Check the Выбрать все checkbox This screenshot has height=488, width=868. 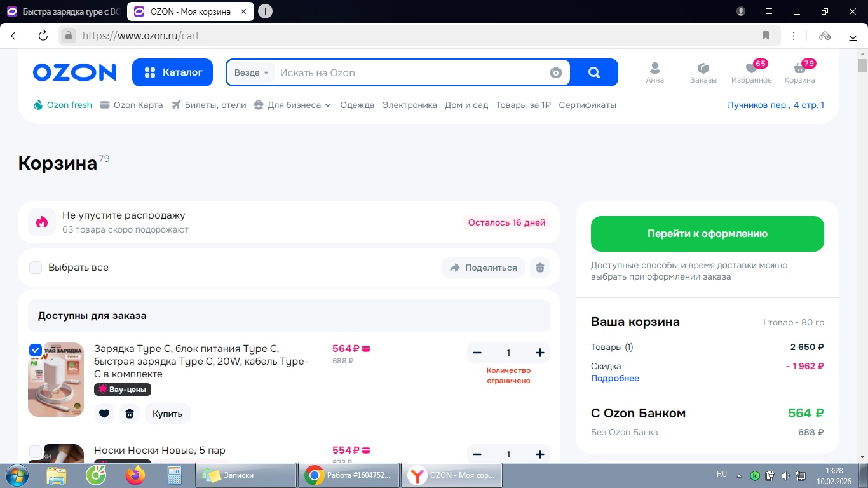coord(36,268)
